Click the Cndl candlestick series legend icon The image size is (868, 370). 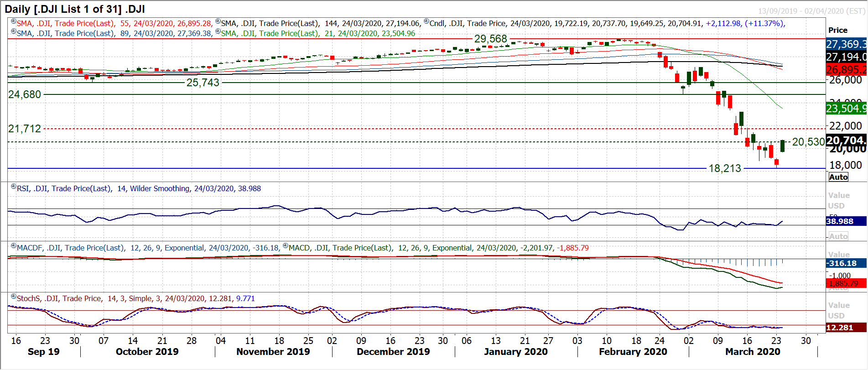[x=426, y=21]
